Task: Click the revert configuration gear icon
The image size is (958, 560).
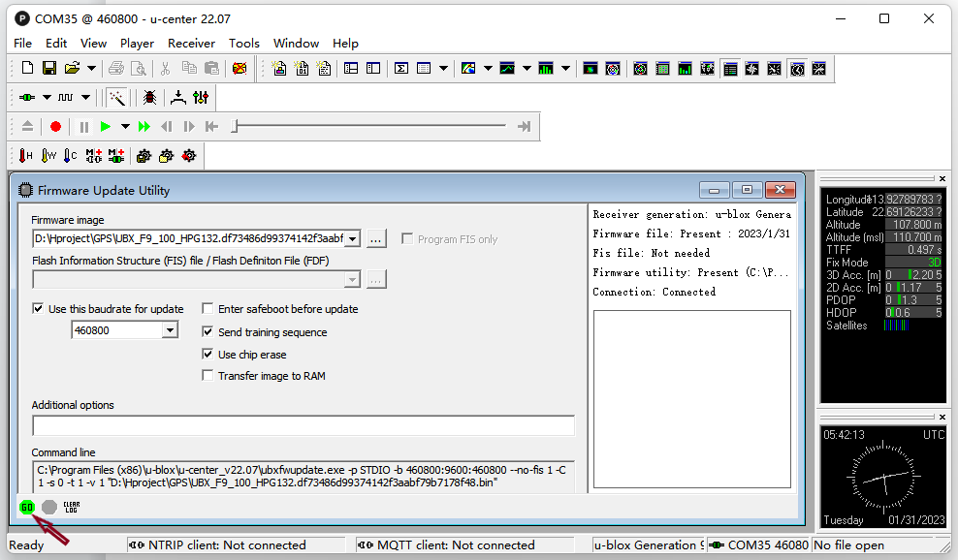Action: click(189, 156)
